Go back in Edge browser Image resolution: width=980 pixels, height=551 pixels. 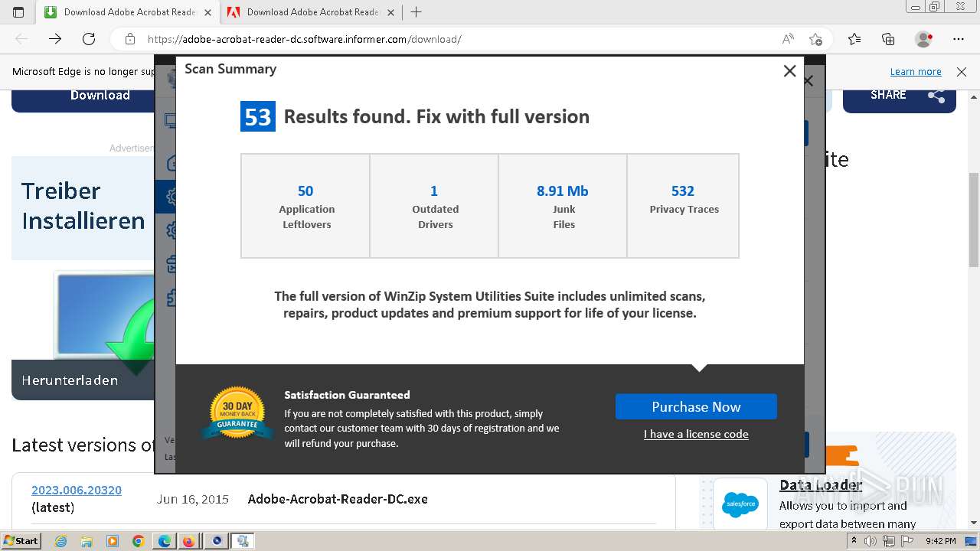(21, 39)
